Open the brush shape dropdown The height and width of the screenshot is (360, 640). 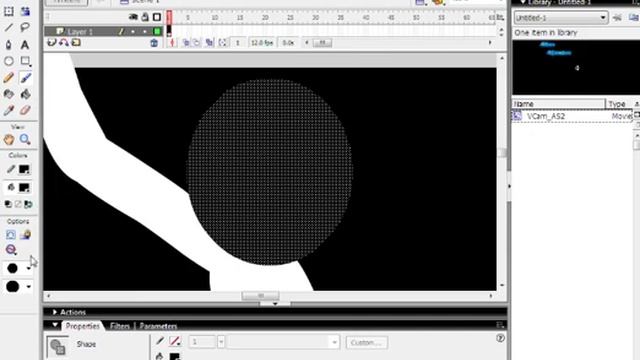pos(28,287)
